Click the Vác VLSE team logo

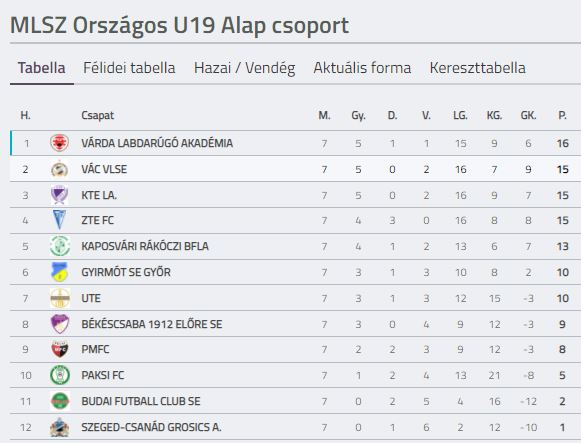coord(60,169)
